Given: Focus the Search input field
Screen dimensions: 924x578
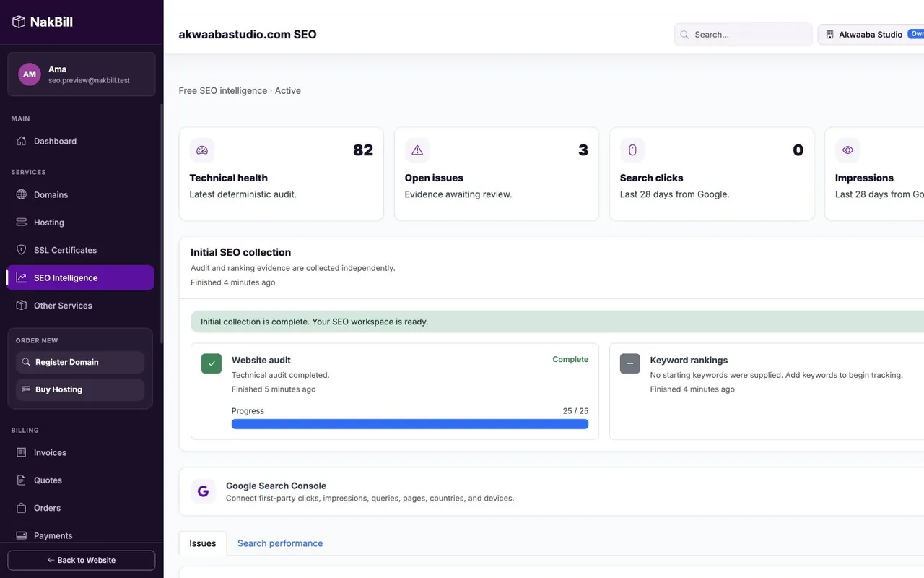Looking at the screenshot, I should pos(744,34).
